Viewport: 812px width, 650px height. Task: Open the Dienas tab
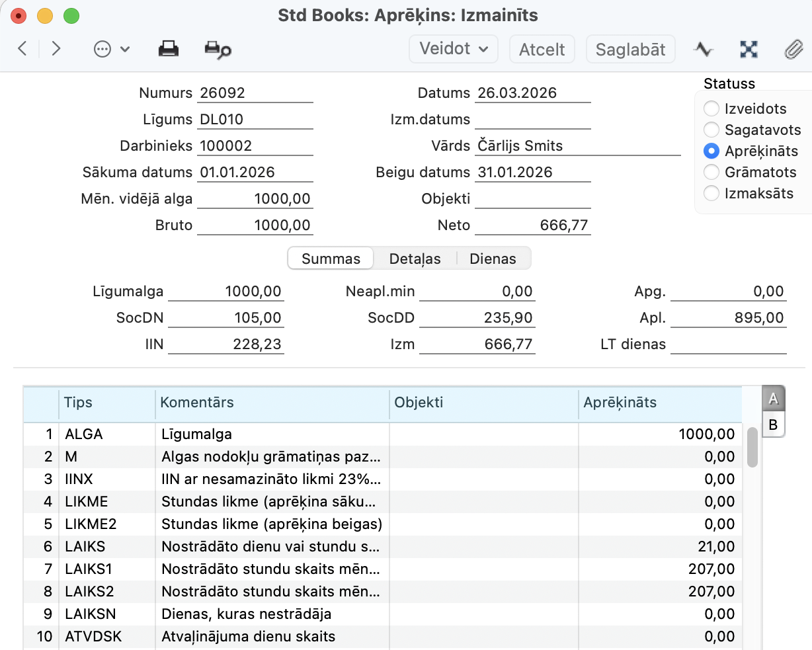click(493, 259)
